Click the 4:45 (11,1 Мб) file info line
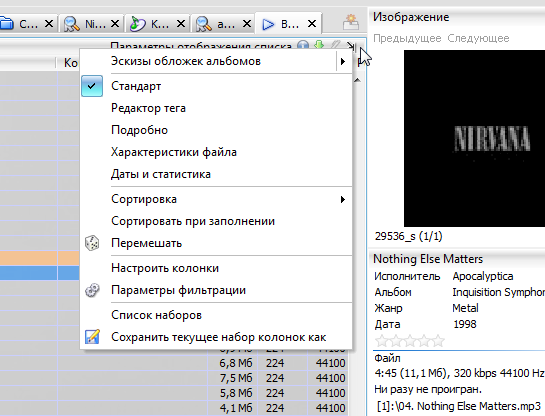Image resolution: width=545 pixels, height=416 pixels. [459, 373]
